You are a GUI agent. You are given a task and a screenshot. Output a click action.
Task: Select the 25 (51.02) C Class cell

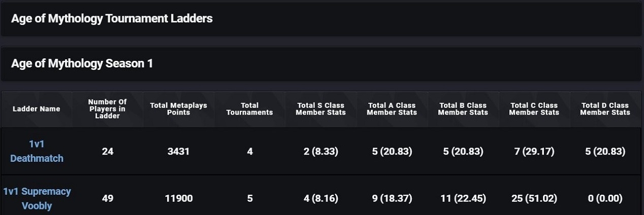click(x=534, y=198)
